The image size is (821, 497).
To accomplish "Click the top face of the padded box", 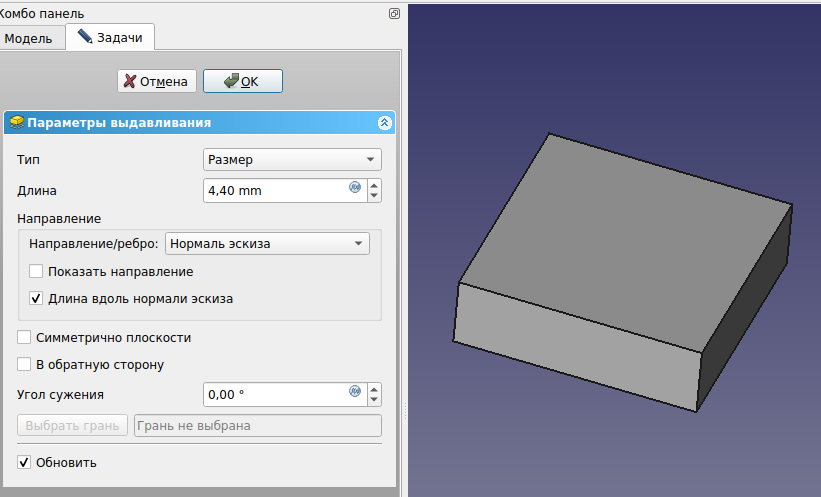I will click(626, 242).
